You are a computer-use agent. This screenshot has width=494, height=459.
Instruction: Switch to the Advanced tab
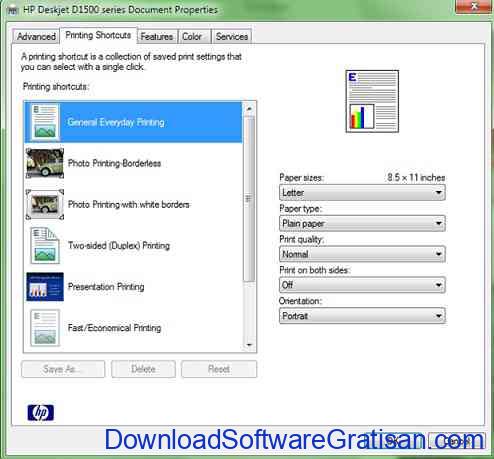36,36
